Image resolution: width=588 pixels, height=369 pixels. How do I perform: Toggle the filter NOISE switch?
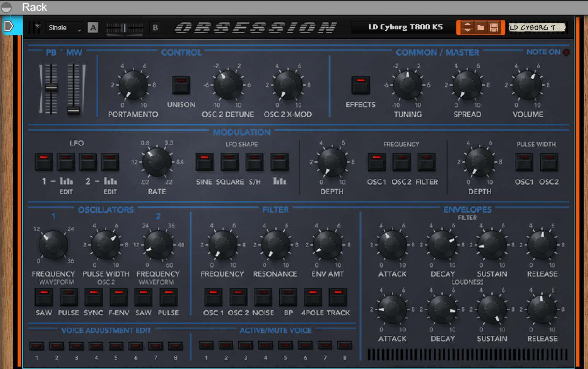tap(263, 297)
